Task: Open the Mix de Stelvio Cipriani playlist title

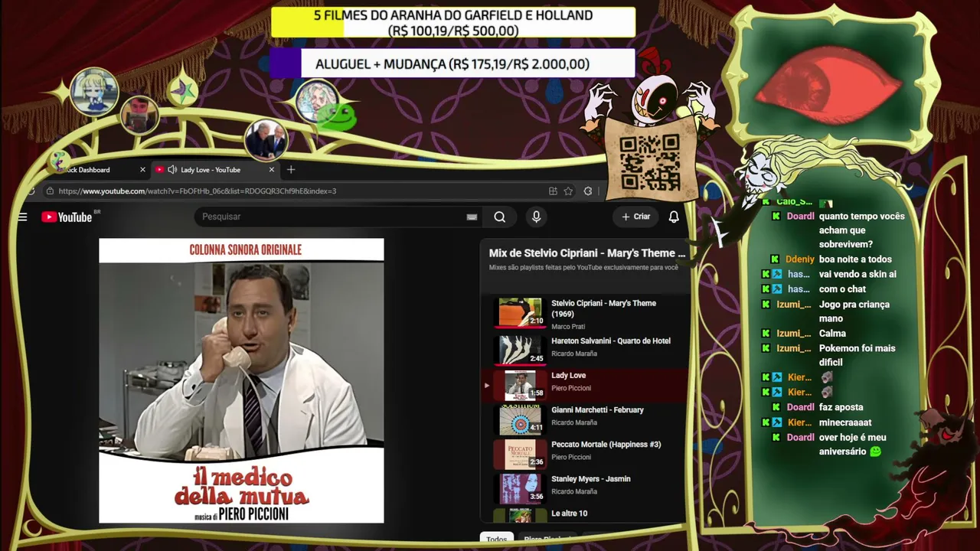Action: click(x=587, y=253)
